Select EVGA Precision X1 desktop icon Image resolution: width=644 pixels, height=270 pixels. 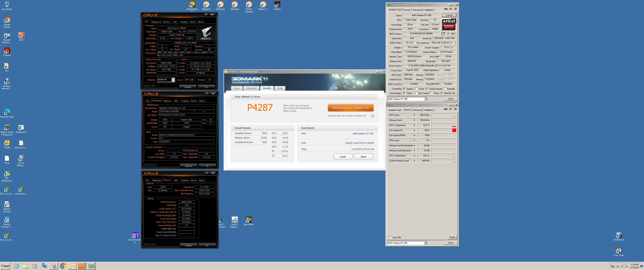[x=135, y=238]
